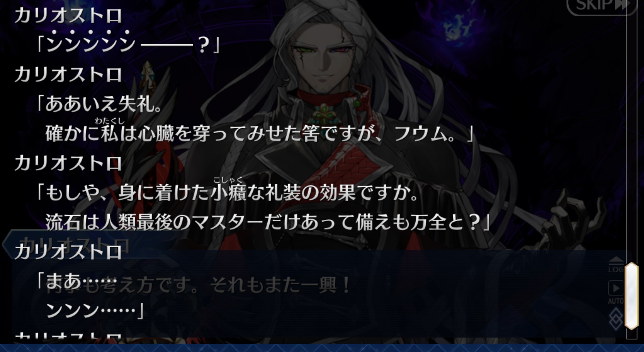Click Cagliostro's face portrait
The image size is (644, 352).
click(323, 63)
